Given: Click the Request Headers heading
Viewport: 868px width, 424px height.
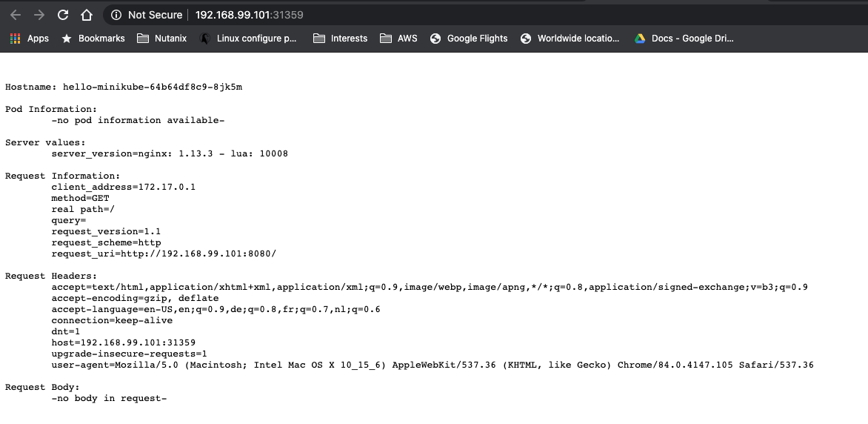Looking at the screenshot, I should 51,276.
